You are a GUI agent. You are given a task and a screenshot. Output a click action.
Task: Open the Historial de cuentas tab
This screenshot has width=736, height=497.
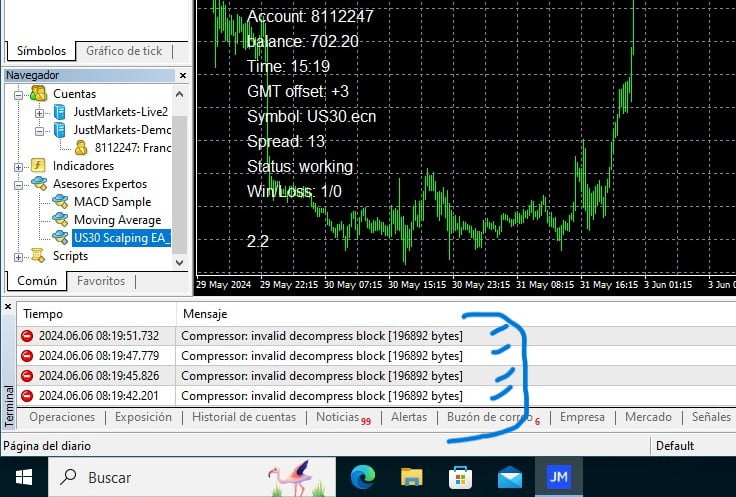pyautogui.click(x=244, y=417)
